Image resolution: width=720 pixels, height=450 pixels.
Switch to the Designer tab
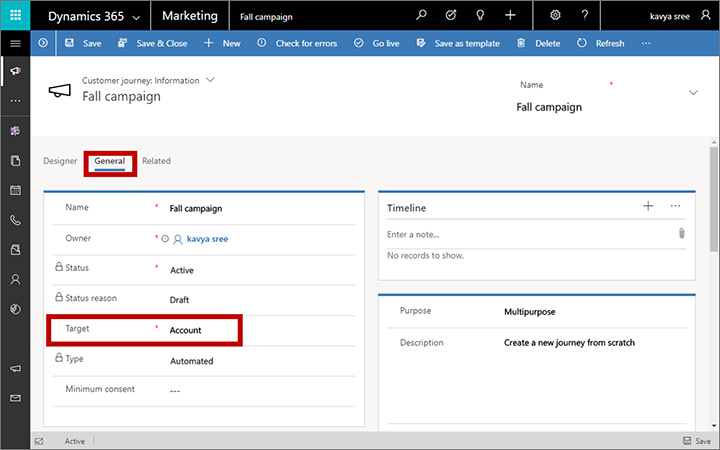(x=60, y=161)
